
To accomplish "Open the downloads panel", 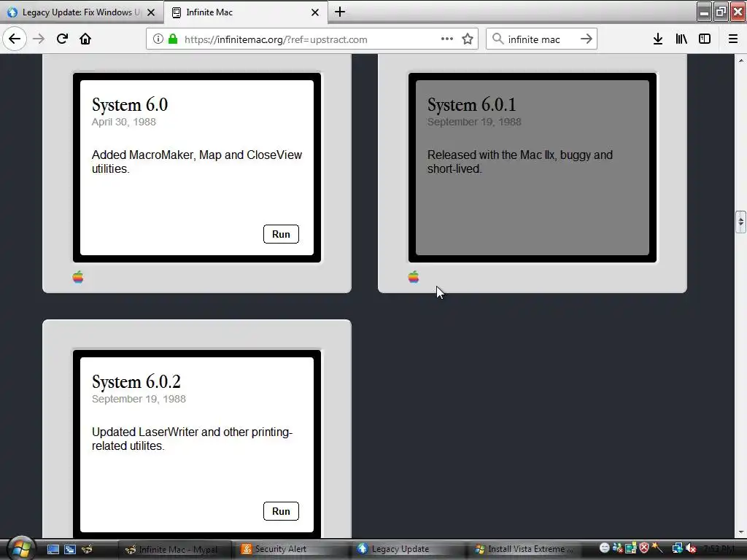I will coord(658,39).
